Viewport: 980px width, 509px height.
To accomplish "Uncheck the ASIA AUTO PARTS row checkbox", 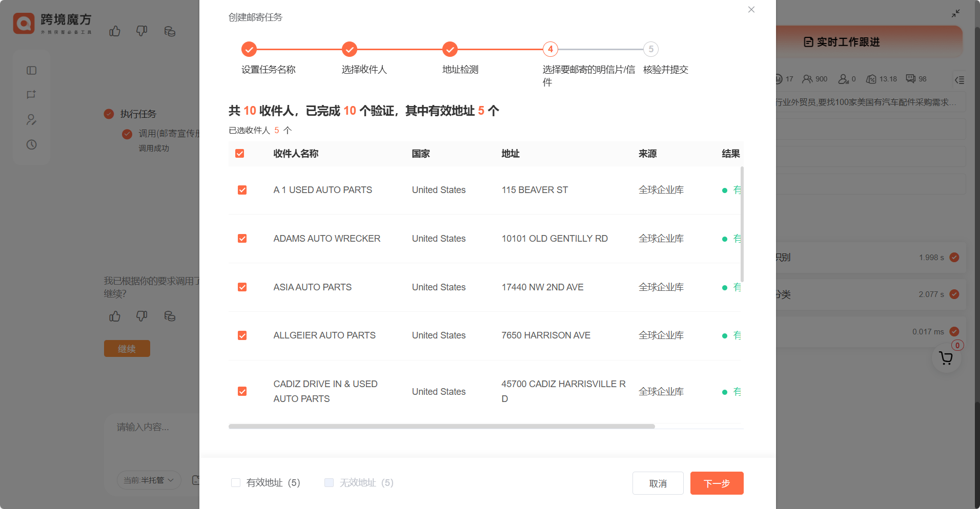I will tap(242, 287).
